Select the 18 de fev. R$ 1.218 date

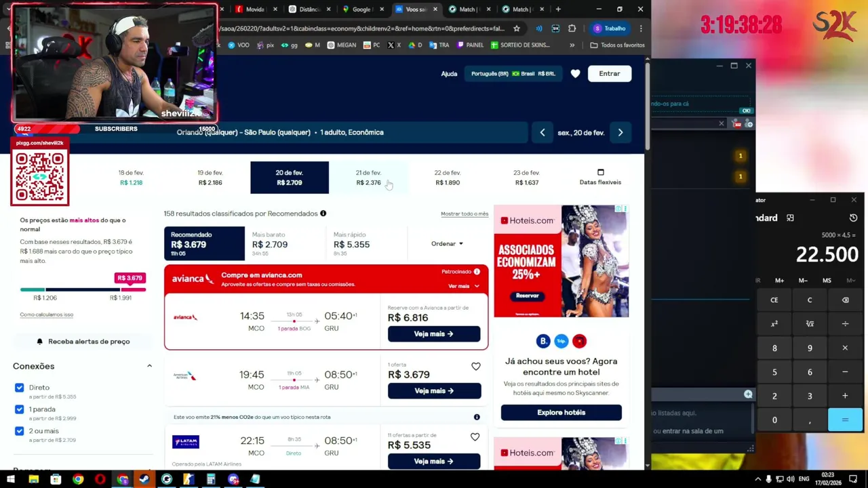131,178
